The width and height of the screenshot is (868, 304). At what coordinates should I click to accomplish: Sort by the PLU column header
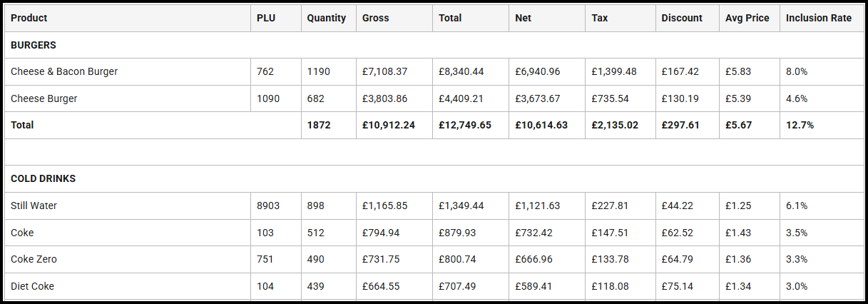tap(265, 18)
